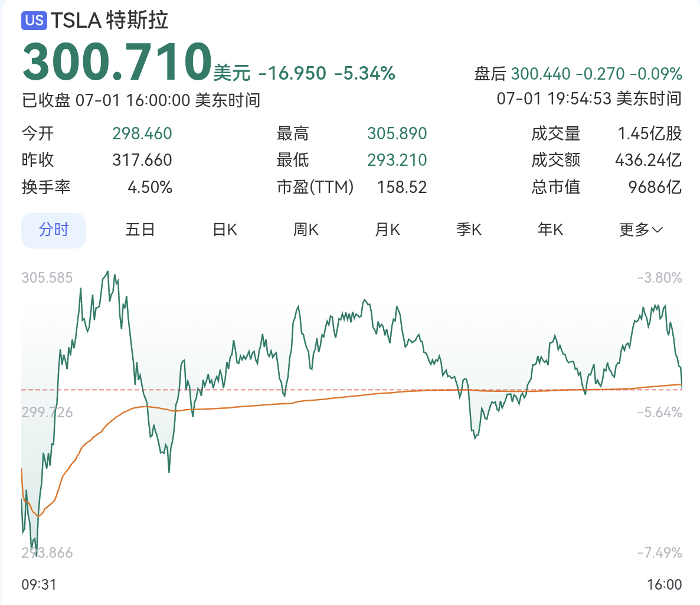700x605 pixels.
Task: Open the 季K quarterly chart view
Action: pos(468,230)
